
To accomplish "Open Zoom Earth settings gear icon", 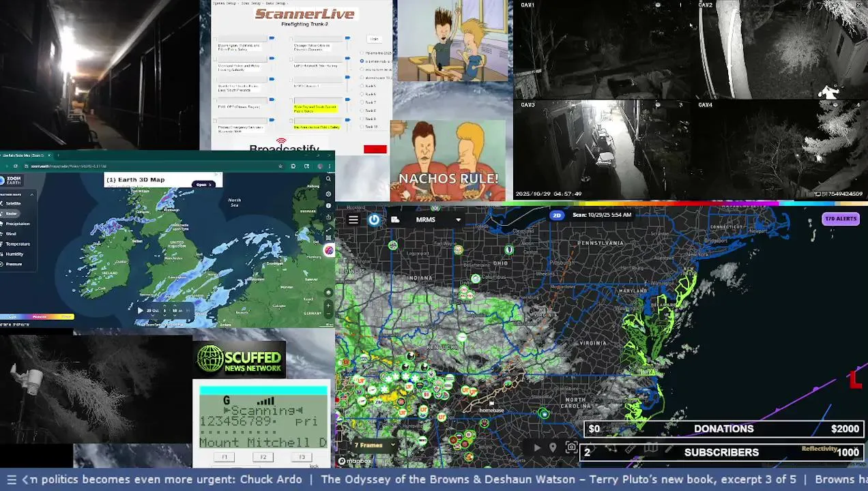I will pos(328,194).
